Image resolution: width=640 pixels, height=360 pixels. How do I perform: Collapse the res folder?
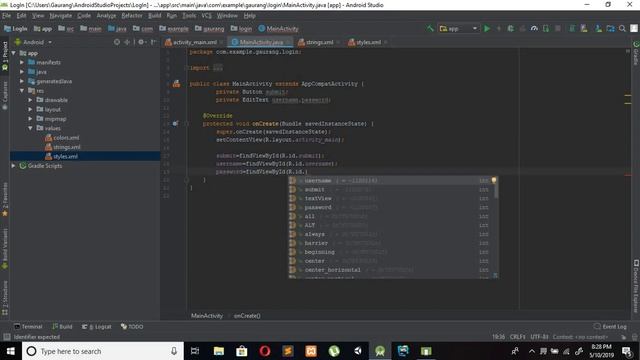(x=22, y=91)
